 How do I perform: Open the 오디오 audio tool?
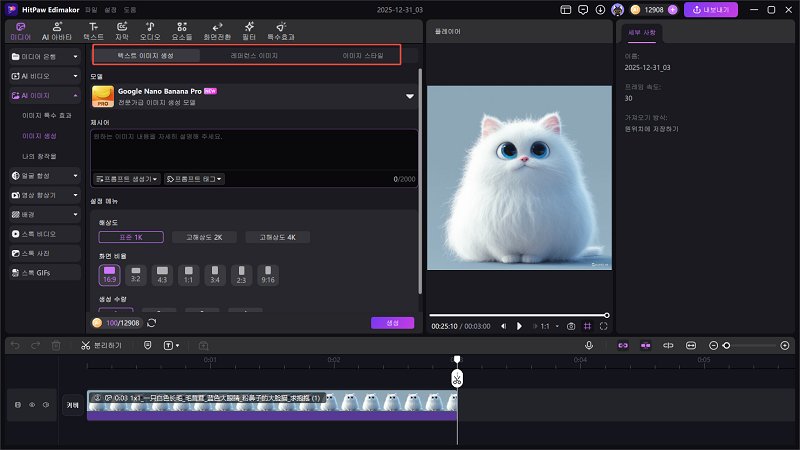(149, 29)
